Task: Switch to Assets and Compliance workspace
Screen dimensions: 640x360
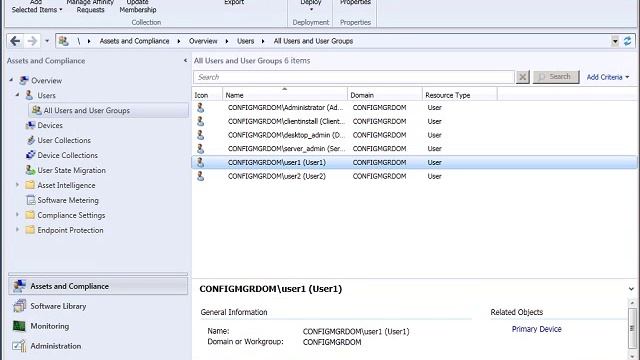Action: point(98,286)
